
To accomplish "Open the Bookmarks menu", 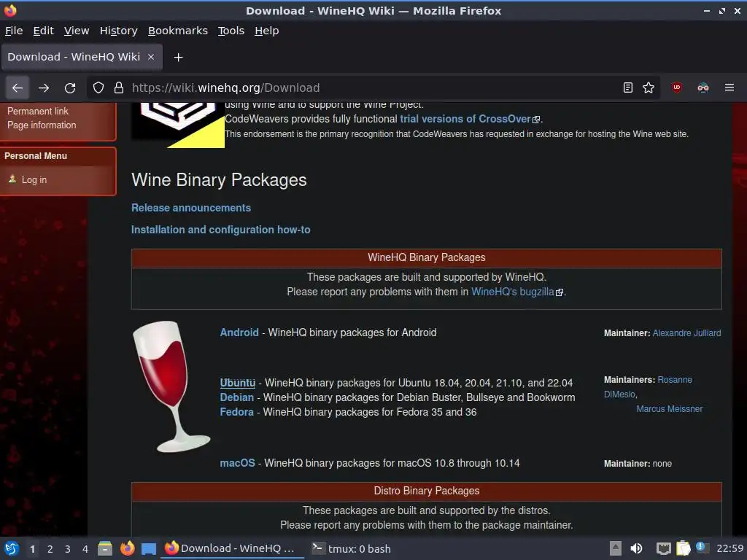I will click(178, 31).
